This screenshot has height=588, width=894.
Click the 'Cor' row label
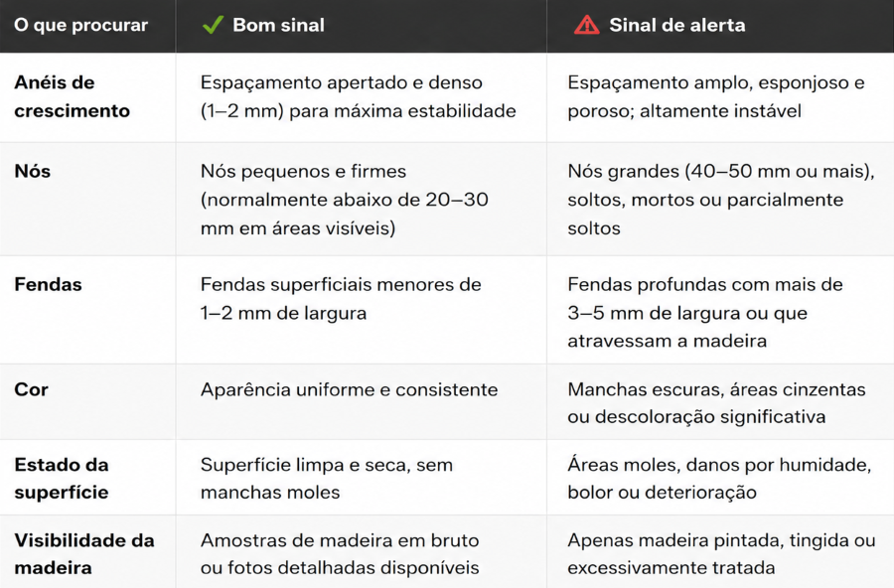31,389
